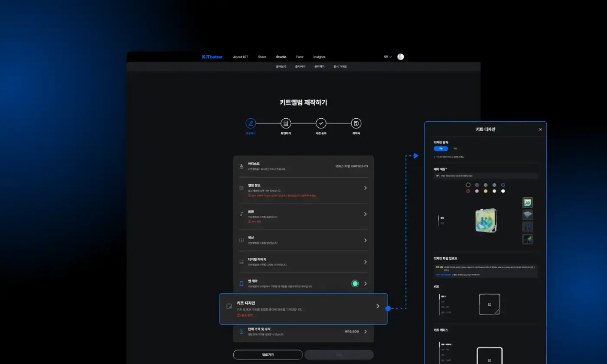This screenshot has height=364, width=607.
Task: Click the document icon beside 앨범 정보
Action: (241, 188)
